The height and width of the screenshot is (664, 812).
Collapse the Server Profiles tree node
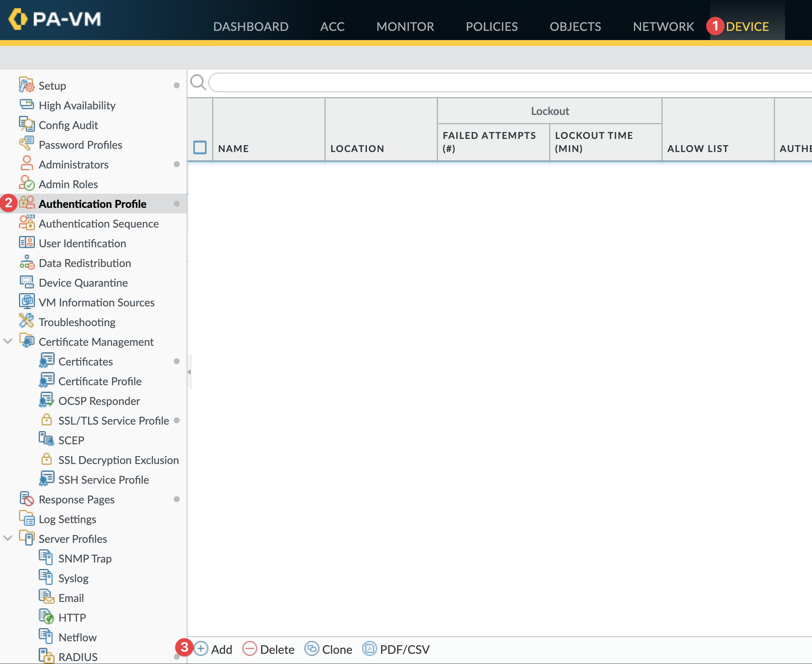[8, 538]
